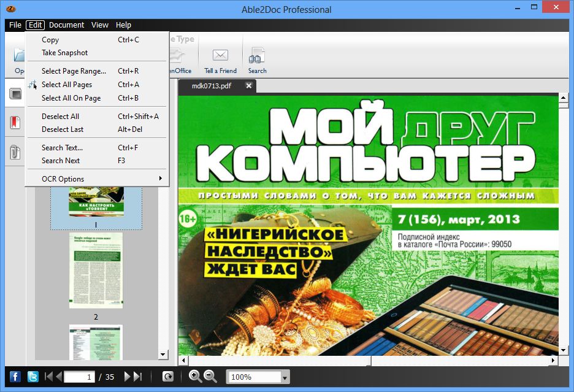574x392 pixels.
Task: Open the Document menu
Action: (x=66, y=25)
